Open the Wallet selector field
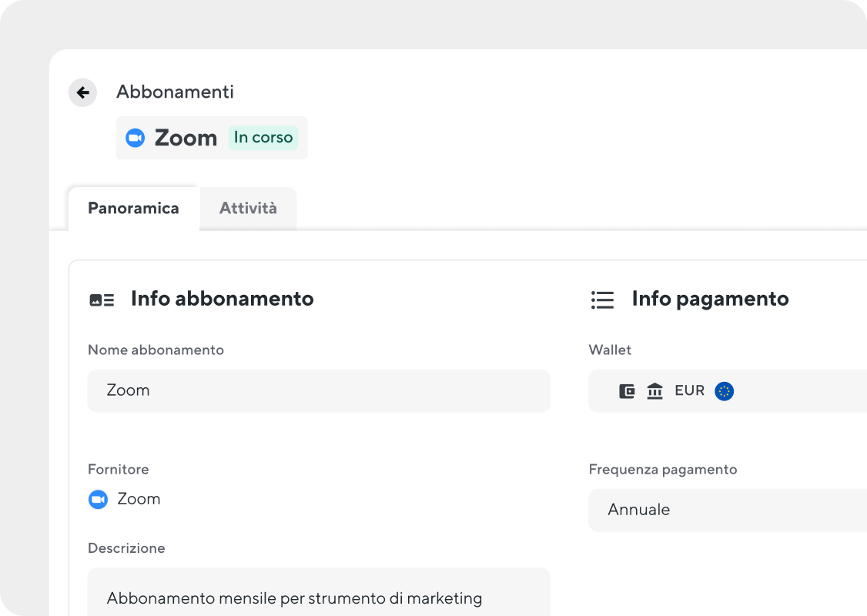 [728, 391]
